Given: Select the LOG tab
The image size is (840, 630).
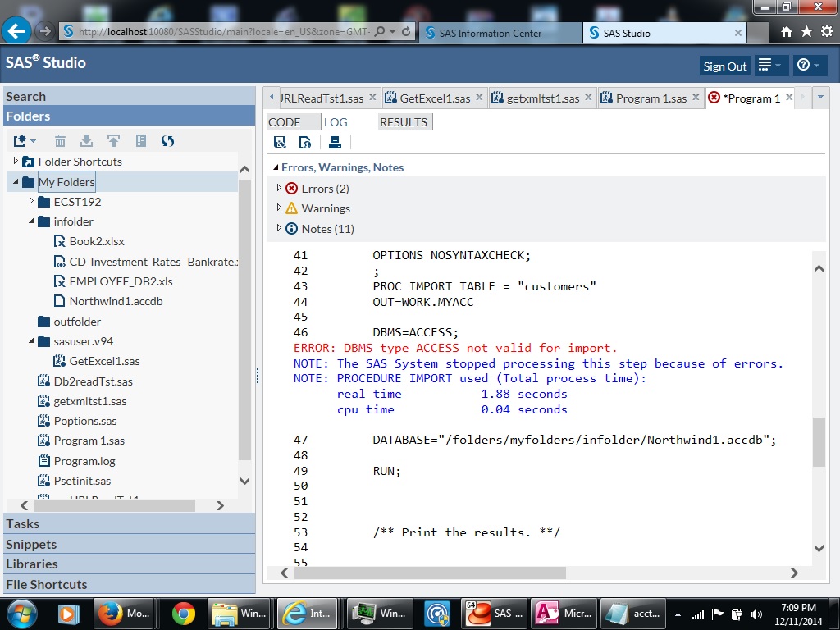Looking at the screenshot, I should [x=336, y=122].
